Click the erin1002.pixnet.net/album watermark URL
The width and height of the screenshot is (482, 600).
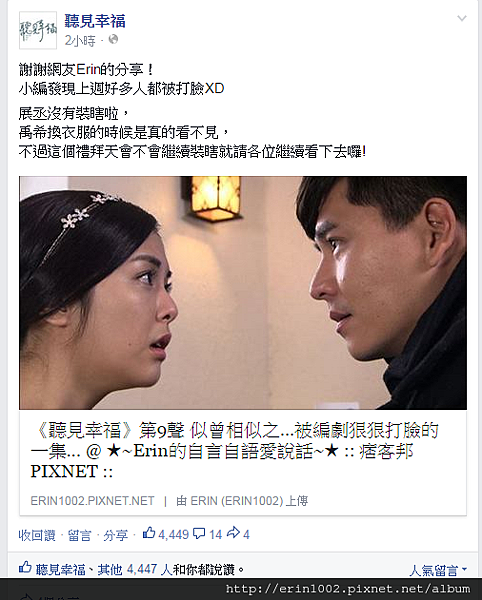pos(348,589)
